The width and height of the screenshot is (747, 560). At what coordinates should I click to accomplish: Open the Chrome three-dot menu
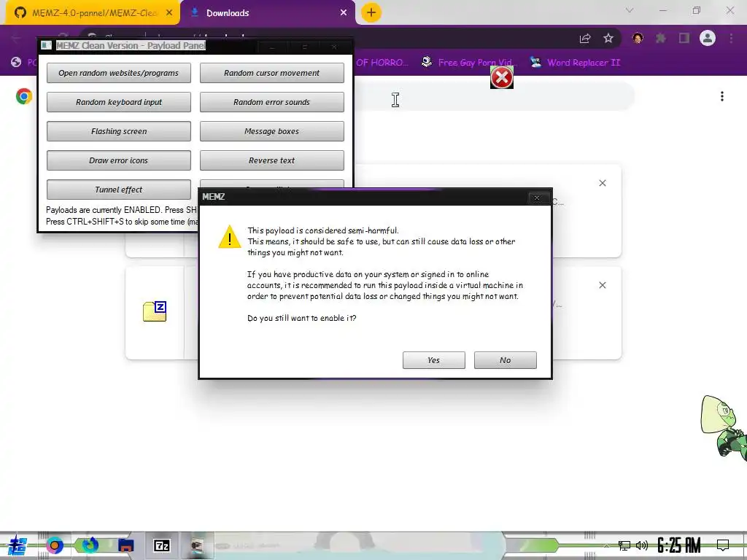point(731,38)
